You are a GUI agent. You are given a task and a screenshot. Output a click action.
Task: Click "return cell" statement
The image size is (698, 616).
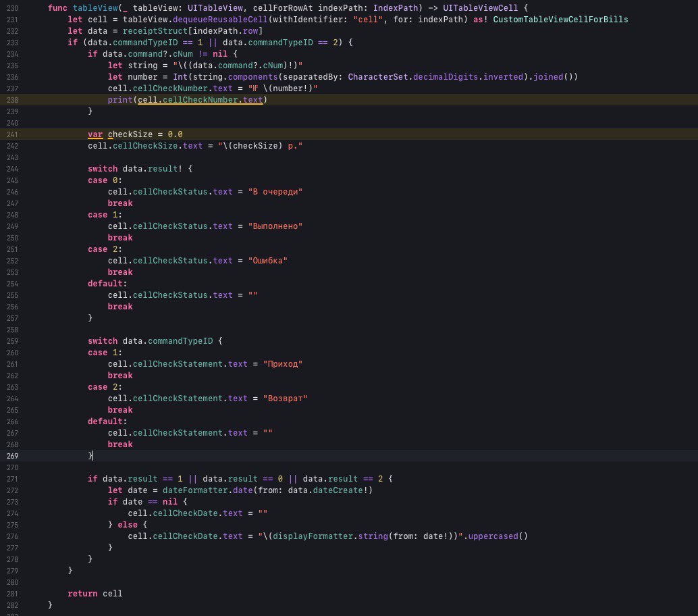tap(95, 594)
